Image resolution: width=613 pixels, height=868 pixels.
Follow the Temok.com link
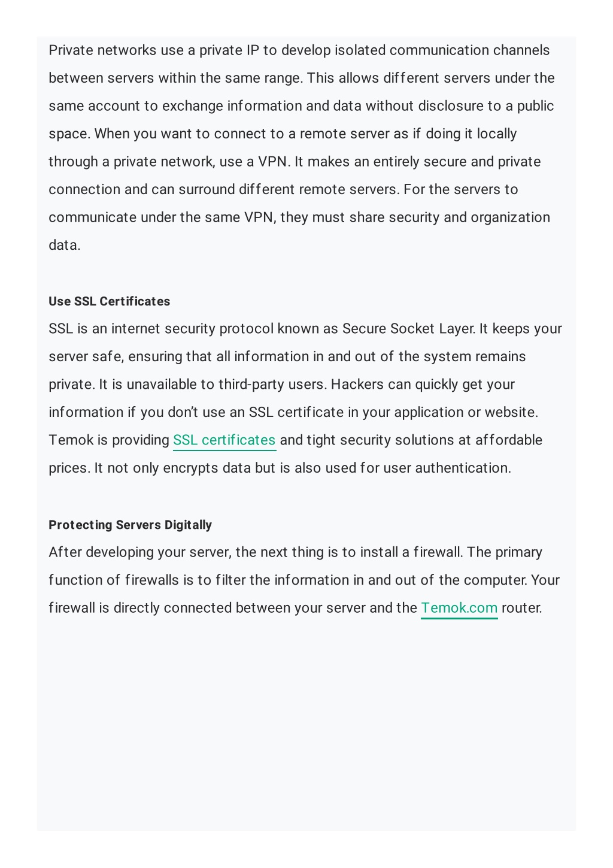(x=459, y=608)
